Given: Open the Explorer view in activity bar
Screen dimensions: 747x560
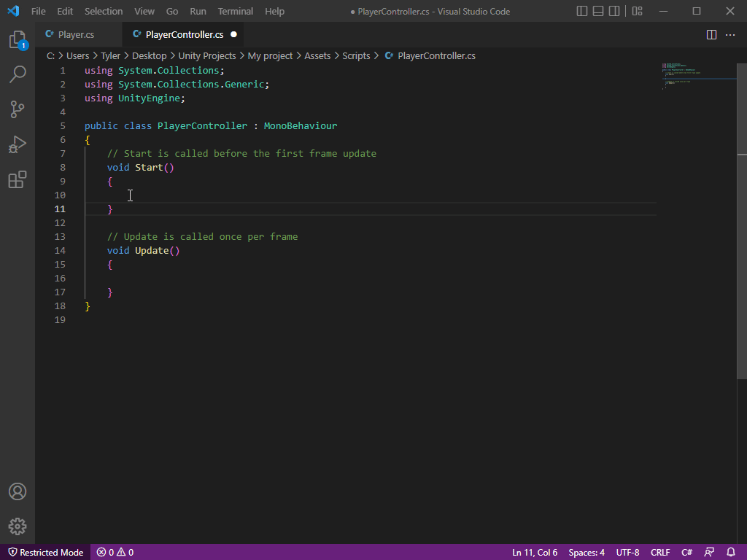Looking at the screenshot, I should point(18,39).
